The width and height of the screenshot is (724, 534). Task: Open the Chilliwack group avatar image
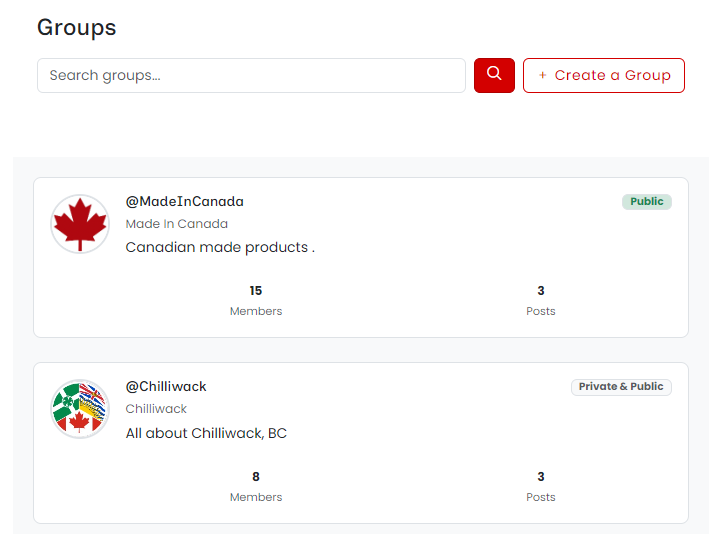(80, 409)
